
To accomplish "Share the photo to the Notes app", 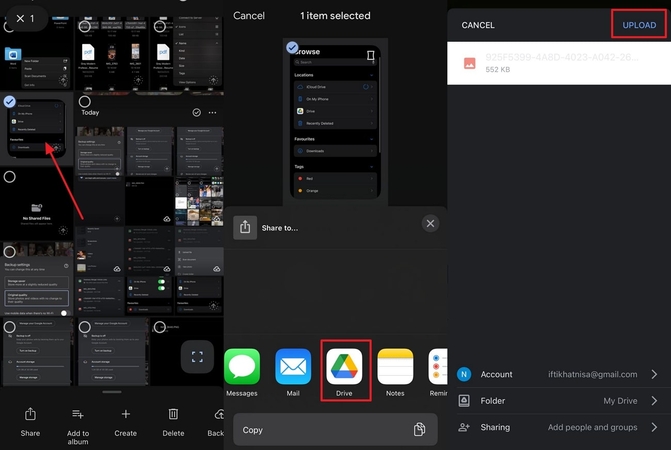I will coord(395,367).
